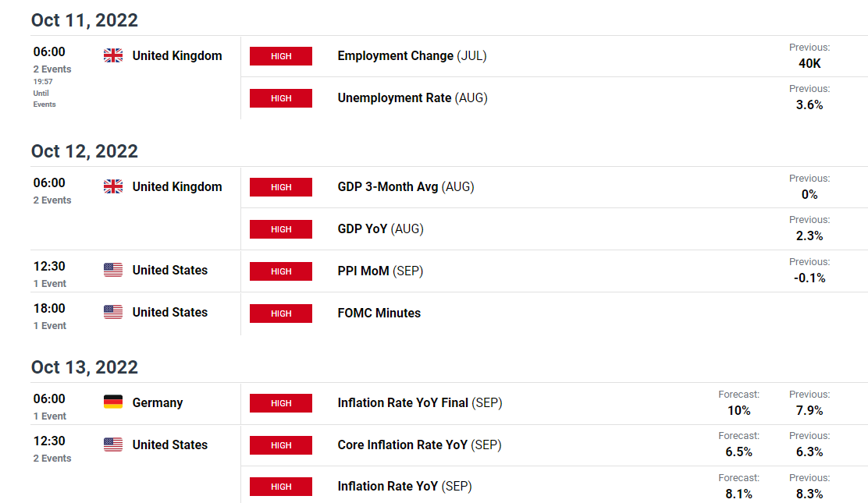Click the US flag in Oct 13 12:30 row

coord(113,445)
